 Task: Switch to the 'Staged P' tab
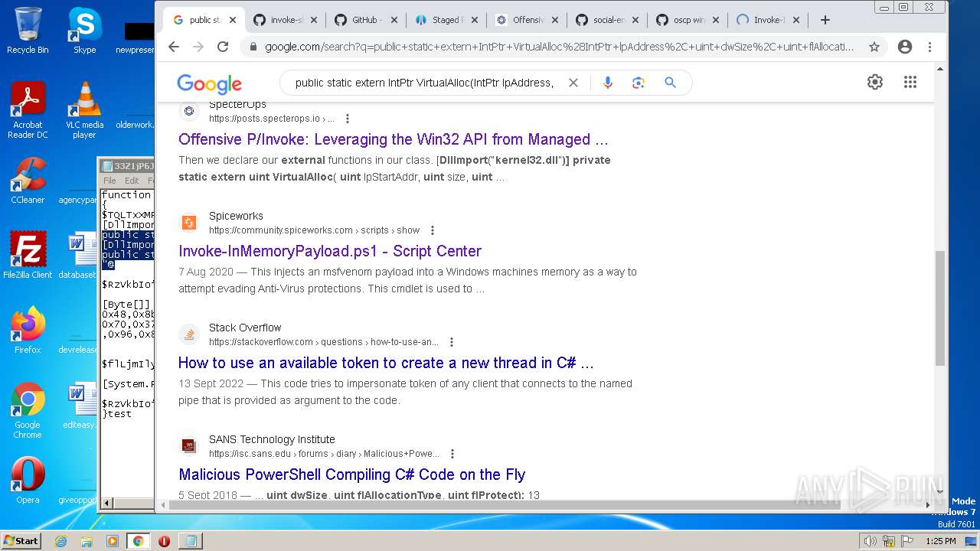pyautogui.click(x=446, y=20)
